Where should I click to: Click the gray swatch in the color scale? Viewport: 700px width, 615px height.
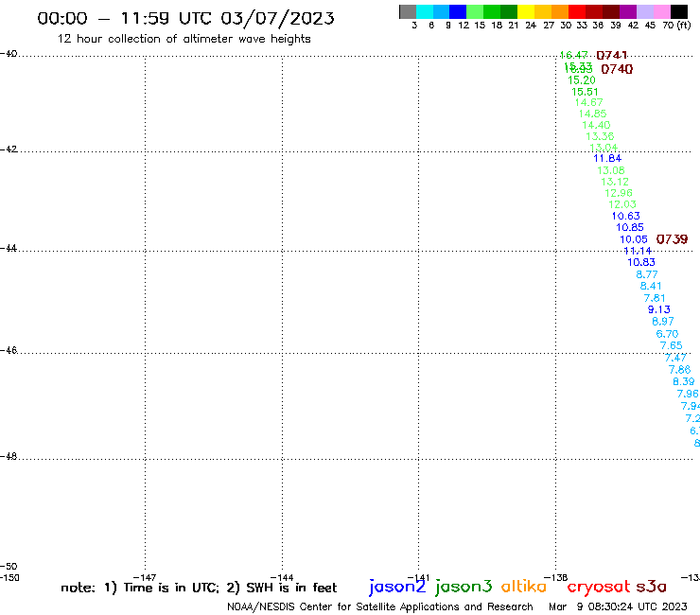tap(408, 11)
